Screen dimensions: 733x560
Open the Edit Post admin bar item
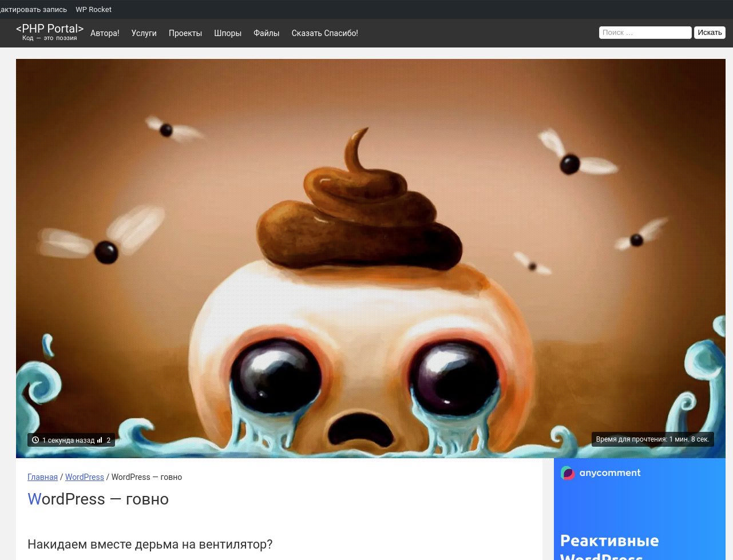(33, 9)
